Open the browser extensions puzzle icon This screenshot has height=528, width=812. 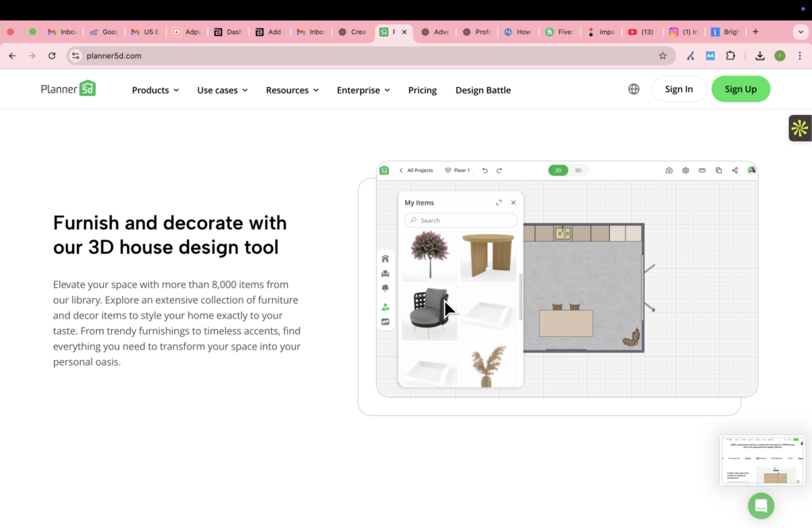click(x=730, y=56)
